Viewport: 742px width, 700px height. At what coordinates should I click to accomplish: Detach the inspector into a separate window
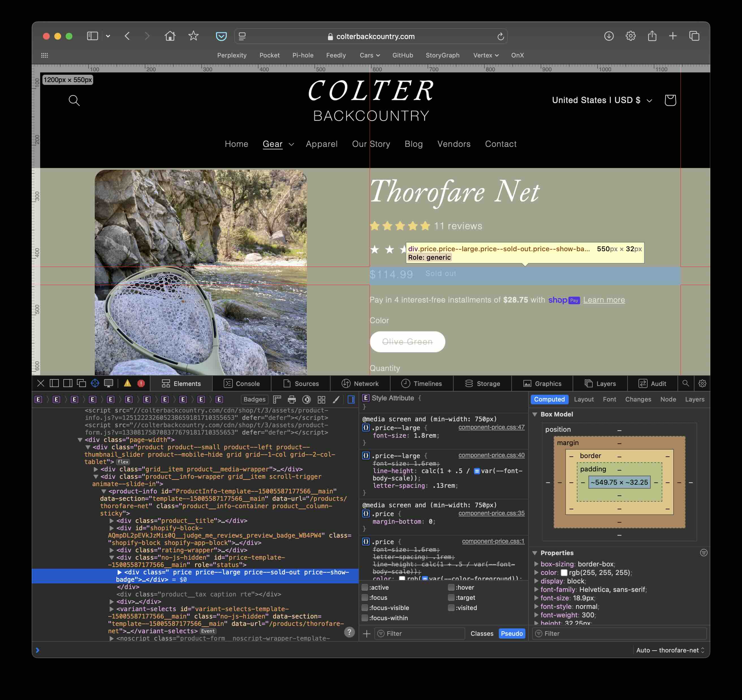tap(81, 383)
